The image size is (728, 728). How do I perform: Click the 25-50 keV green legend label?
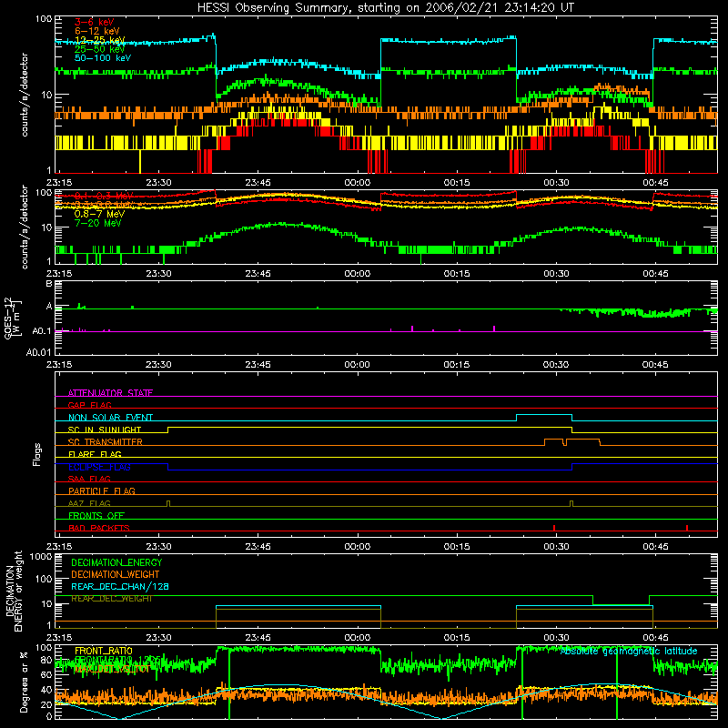[100, 49]
